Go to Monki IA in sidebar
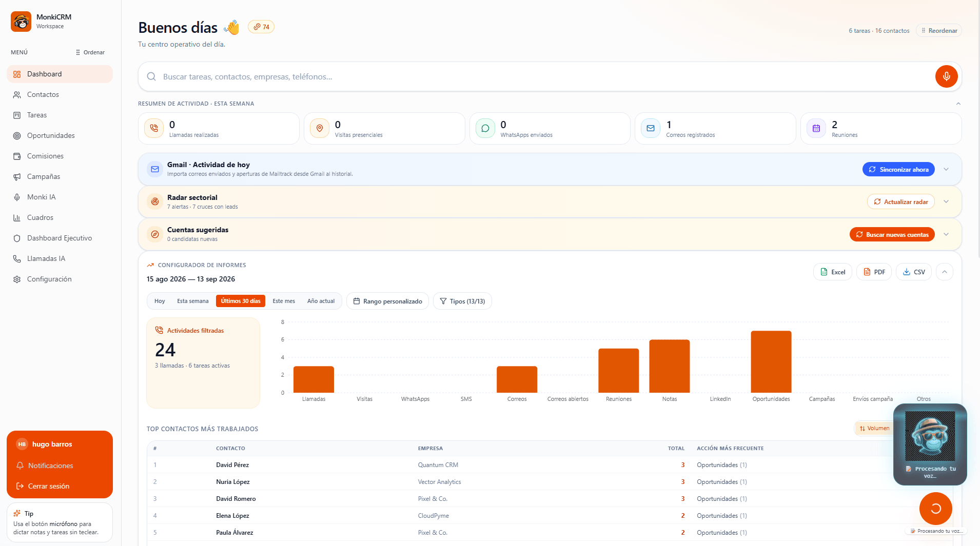This screenshot has width=980, height=546. coord(60,197)
